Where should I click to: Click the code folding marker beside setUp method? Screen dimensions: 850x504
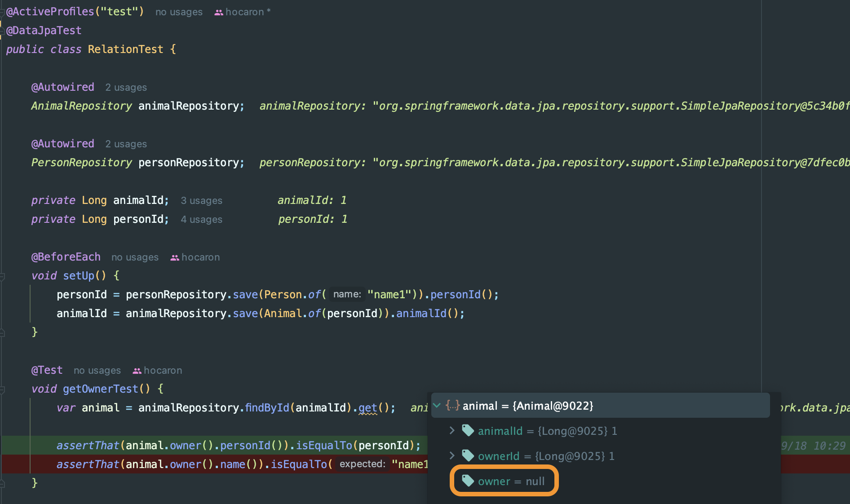3,276
